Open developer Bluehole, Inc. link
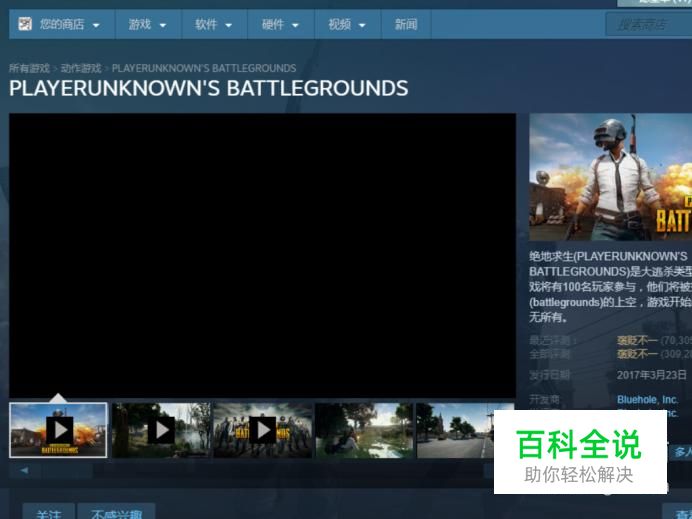This screenshot has width=692, height=519. (647, 399)
